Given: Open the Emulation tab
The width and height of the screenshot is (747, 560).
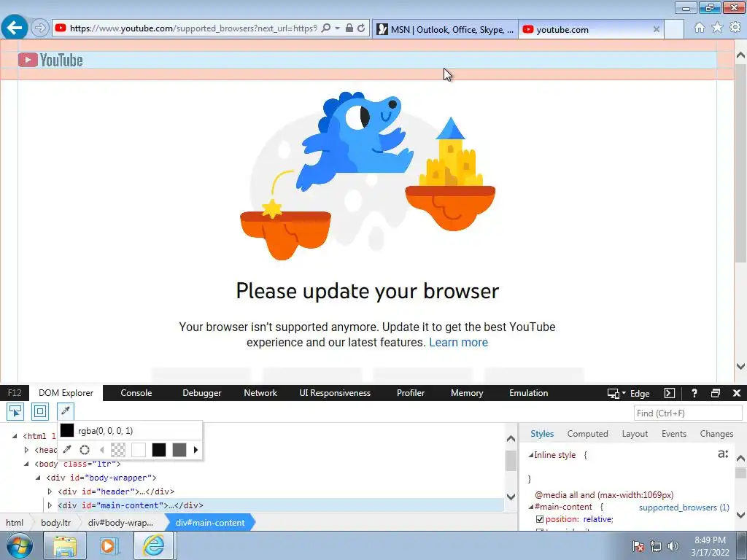Looking at the screenshot, I should tap(529, 393).
